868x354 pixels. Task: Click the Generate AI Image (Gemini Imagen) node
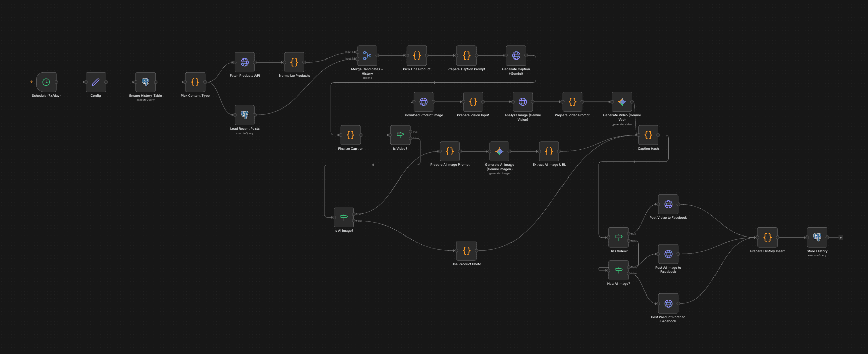tap(499, 151)
